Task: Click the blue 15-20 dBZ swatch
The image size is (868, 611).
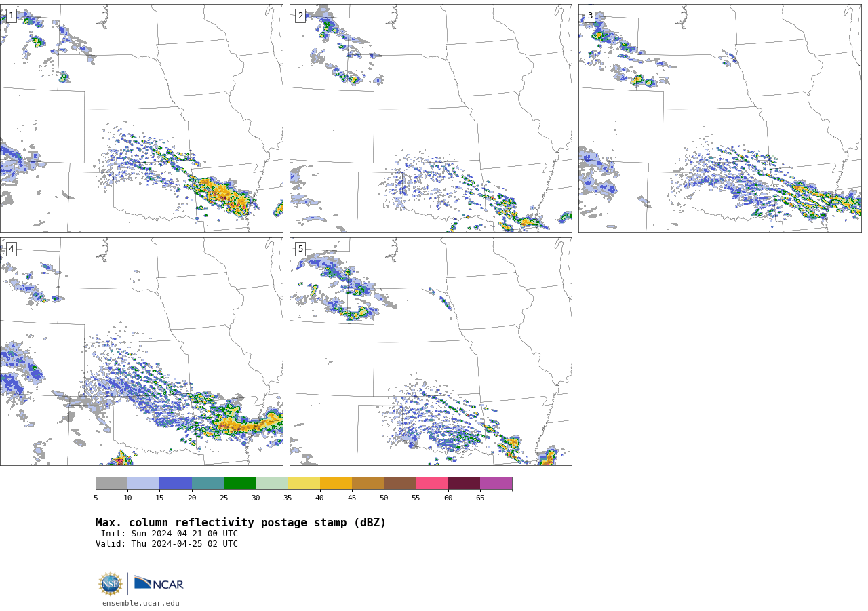Action: coord(176,483)
